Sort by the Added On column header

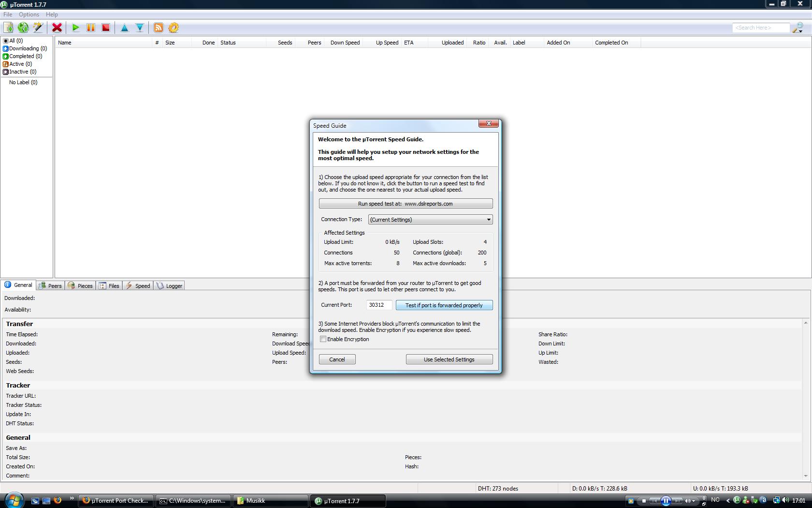(x=568, y=43)
